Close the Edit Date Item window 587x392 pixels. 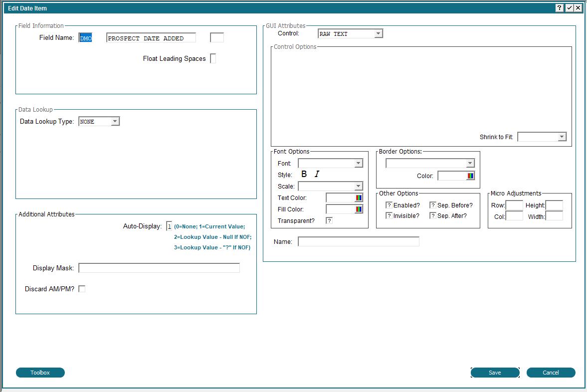point(579,8)
